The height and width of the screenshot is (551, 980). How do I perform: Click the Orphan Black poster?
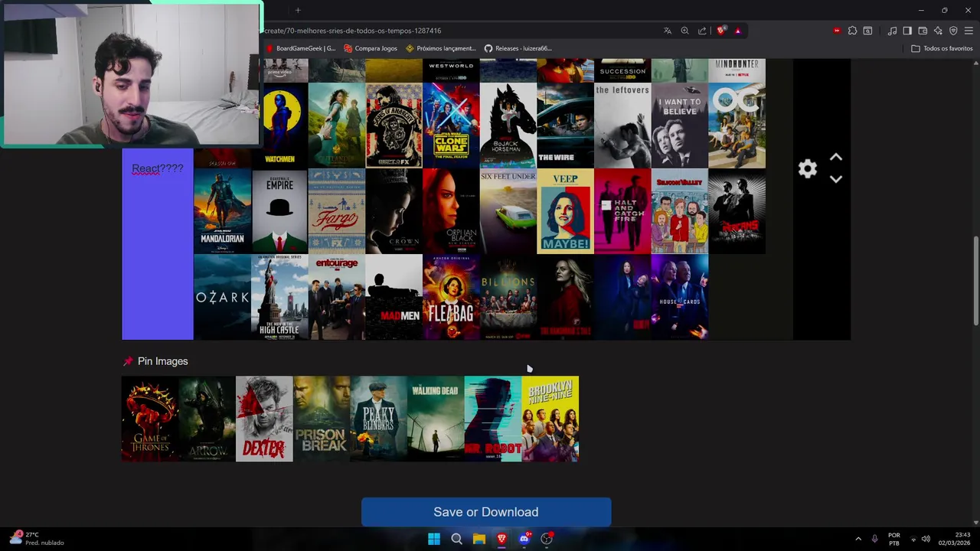click(451, 211)
